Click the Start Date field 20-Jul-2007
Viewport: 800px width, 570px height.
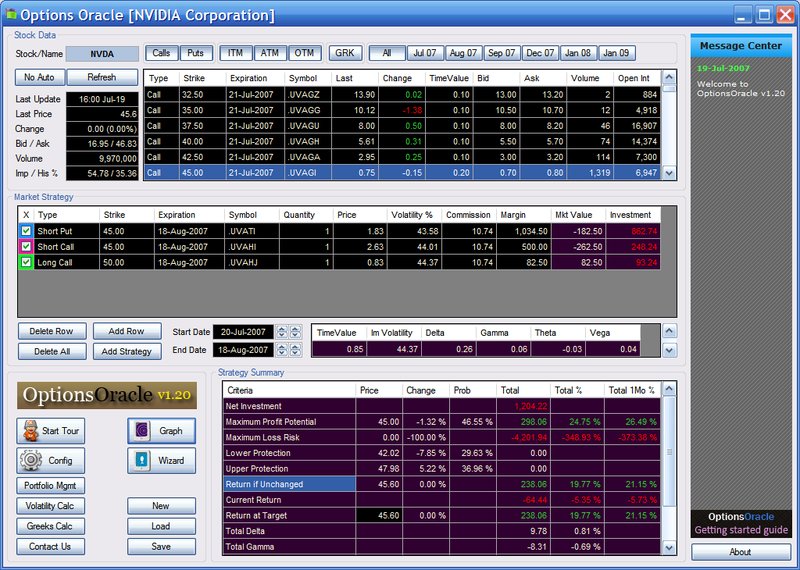243,332
